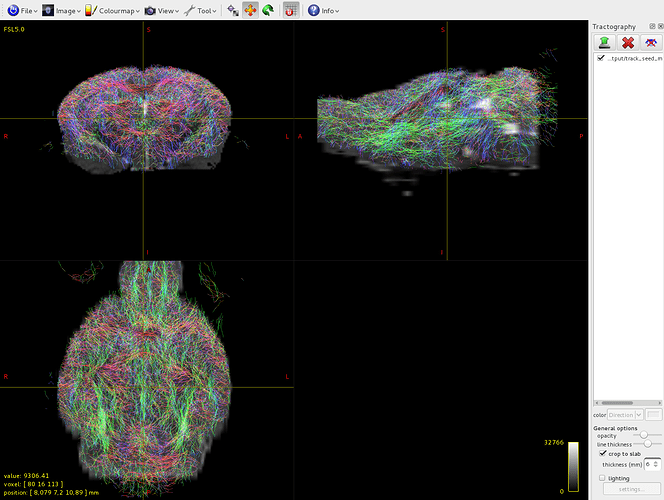
Task: Click the hide all tractograms icon
Action: point(651,42)
